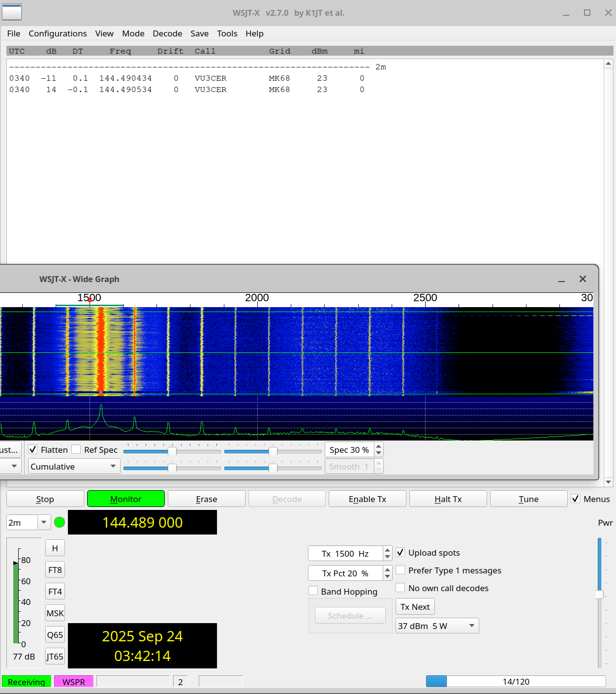
Task: Select the JT65 mode button
Action: click(55, 657)
